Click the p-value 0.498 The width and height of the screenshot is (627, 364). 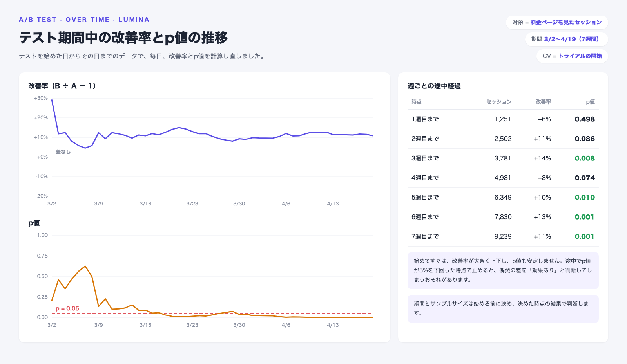585,119
